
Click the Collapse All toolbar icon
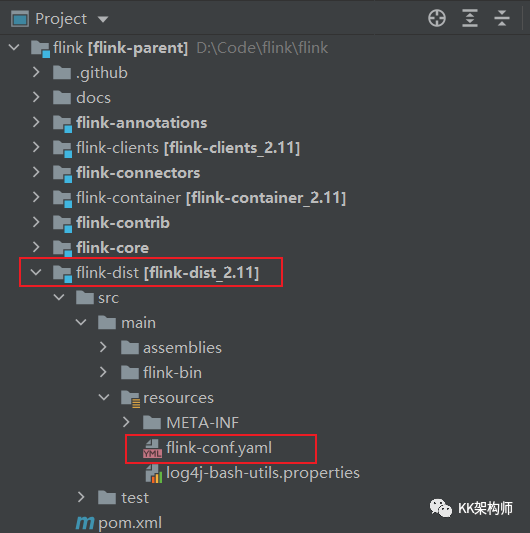[502, 18]
